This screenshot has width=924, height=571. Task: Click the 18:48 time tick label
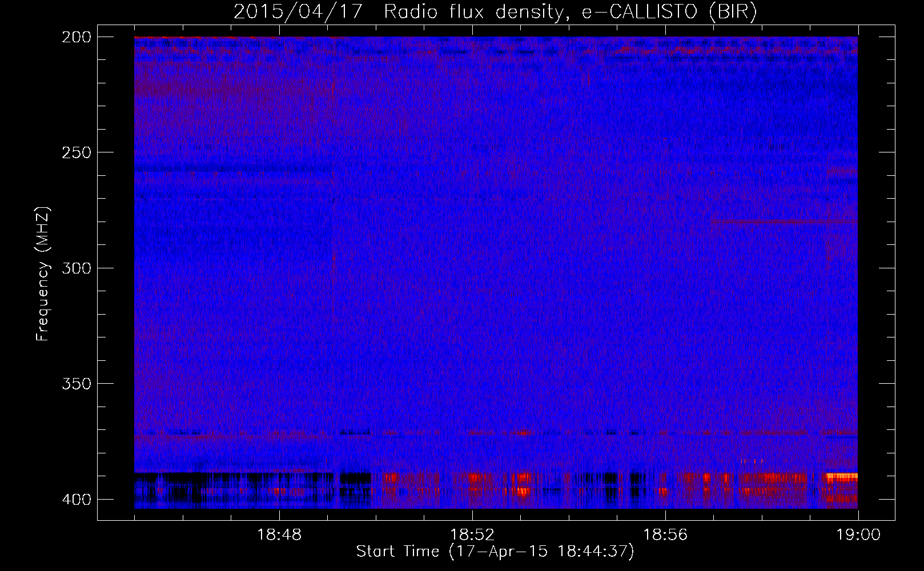279,535
